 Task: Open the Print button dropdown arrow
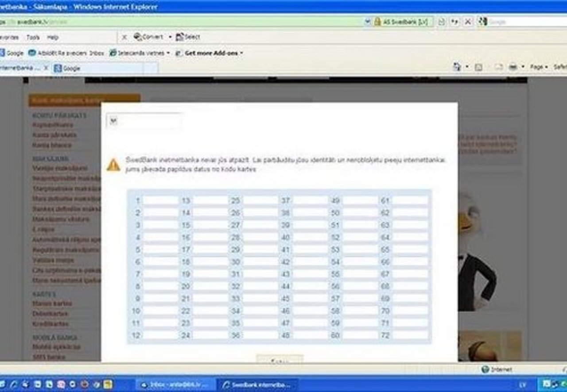523,67
